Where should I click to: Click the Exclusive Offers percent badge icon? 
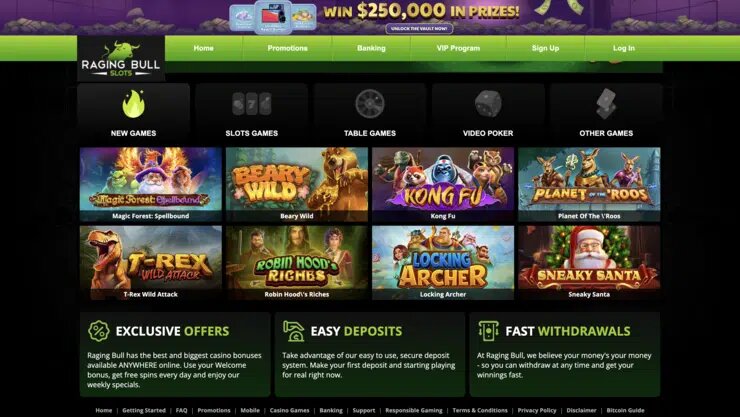99,331
